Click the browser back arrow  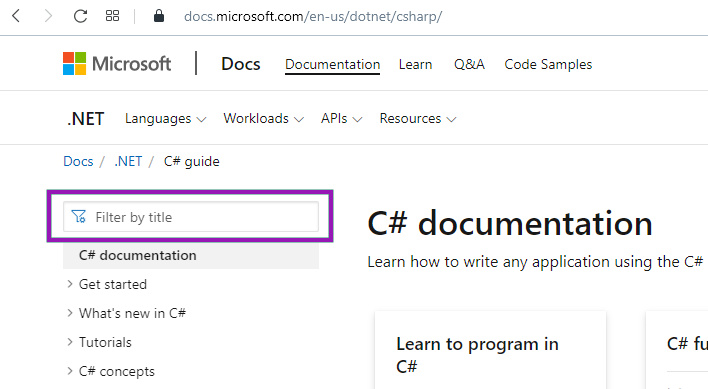coord(16,16)
